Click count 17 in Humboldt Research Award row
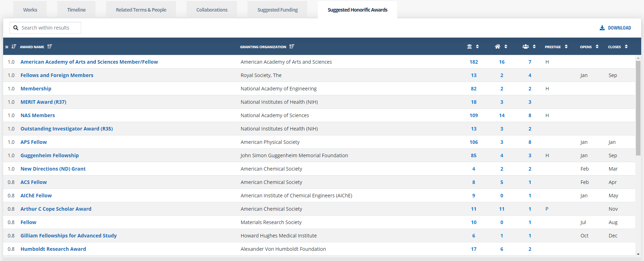 tap(474, 249)
